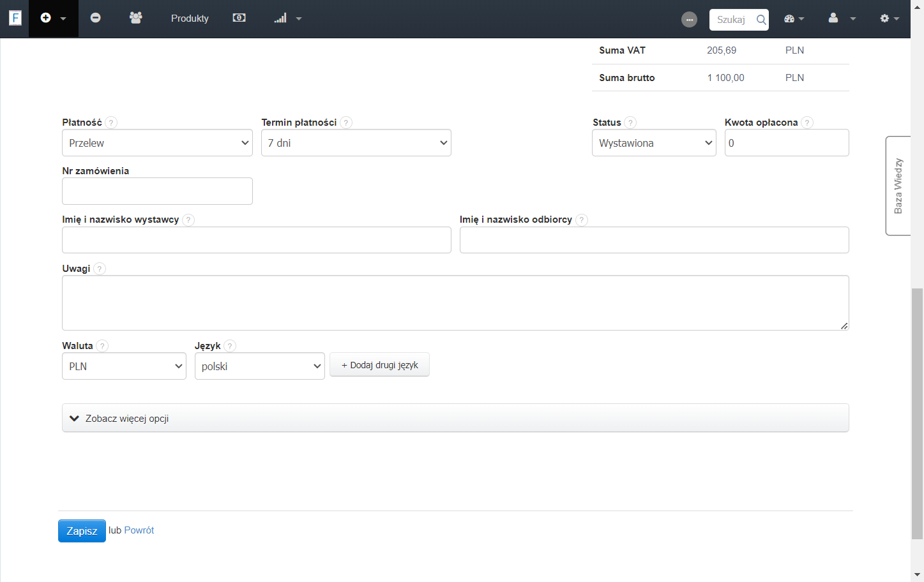Viewport: 924px width, 582px height.
Task: Open the reports bar-chart icon menu
Action: pos(288,19)
